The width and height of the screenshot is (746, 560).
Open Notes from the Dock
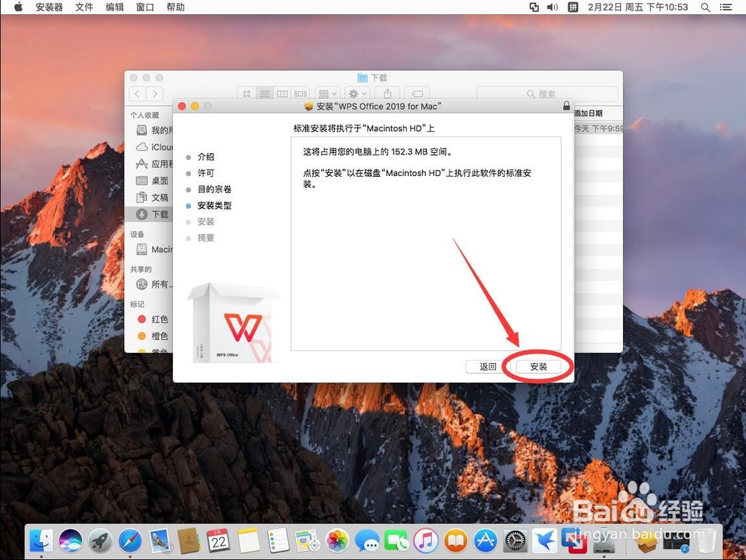[x=248, y=541]
